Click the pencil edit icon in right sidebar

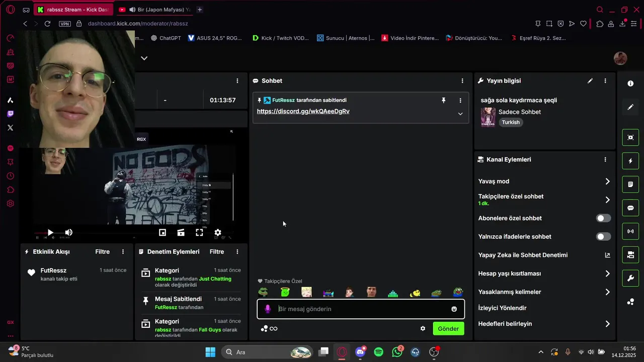[630, 107]
